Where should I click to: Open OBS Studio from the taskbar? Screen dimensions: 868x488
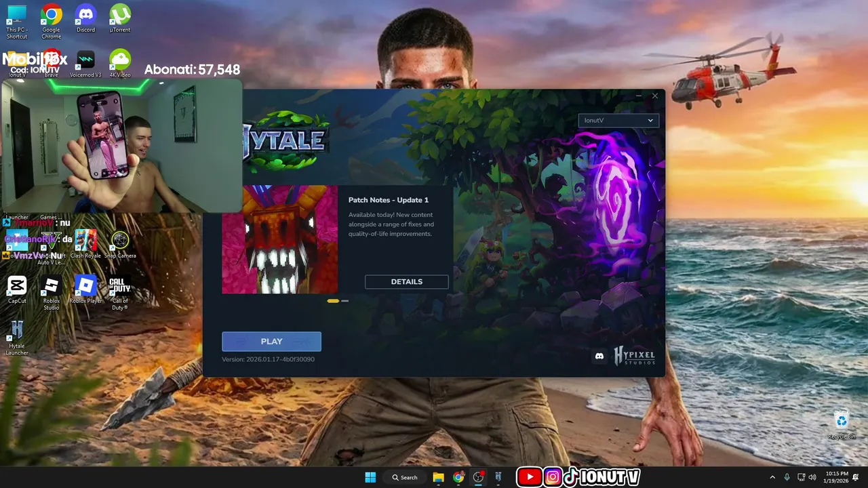coord(479,477)
